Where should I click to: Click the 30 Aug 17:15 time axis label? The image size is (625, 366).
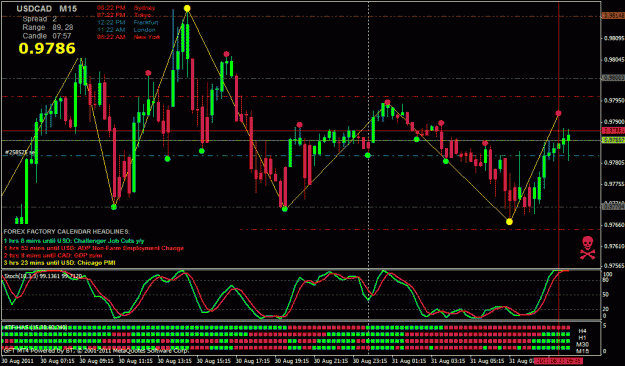click(x=252, y=361)
